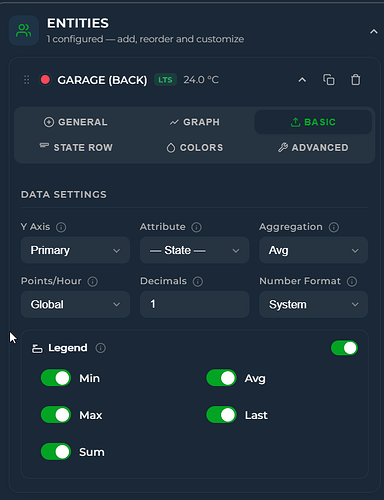Delete the Garage (Back) entity

356,80
